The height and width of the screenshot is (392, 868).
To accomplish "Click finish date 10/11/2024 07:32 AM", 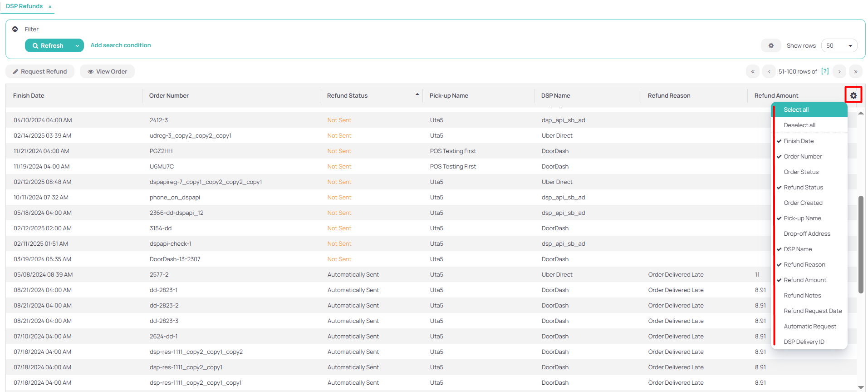I will pos(41,197).
